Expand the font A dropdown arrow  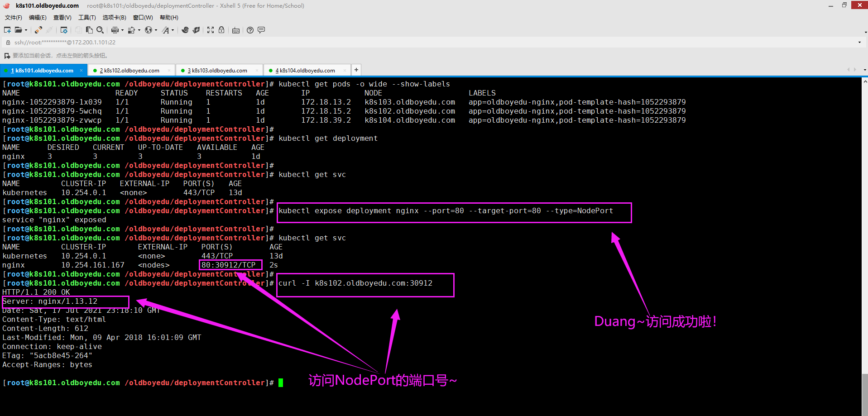(x=173, y=30)
